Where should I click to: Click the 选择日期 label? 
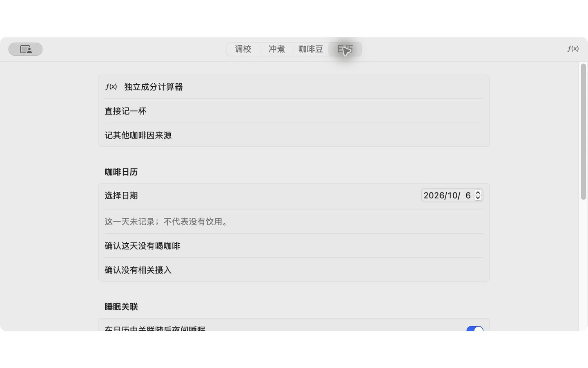coord(121,195)
